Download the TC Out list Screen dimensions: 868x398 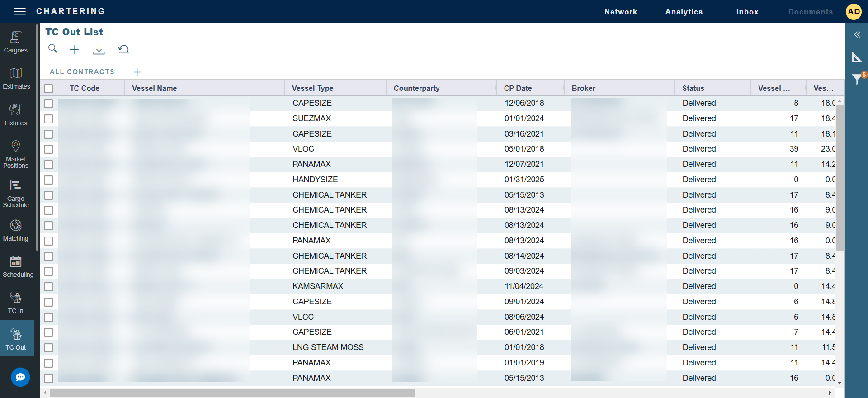[x=99, y=49]
